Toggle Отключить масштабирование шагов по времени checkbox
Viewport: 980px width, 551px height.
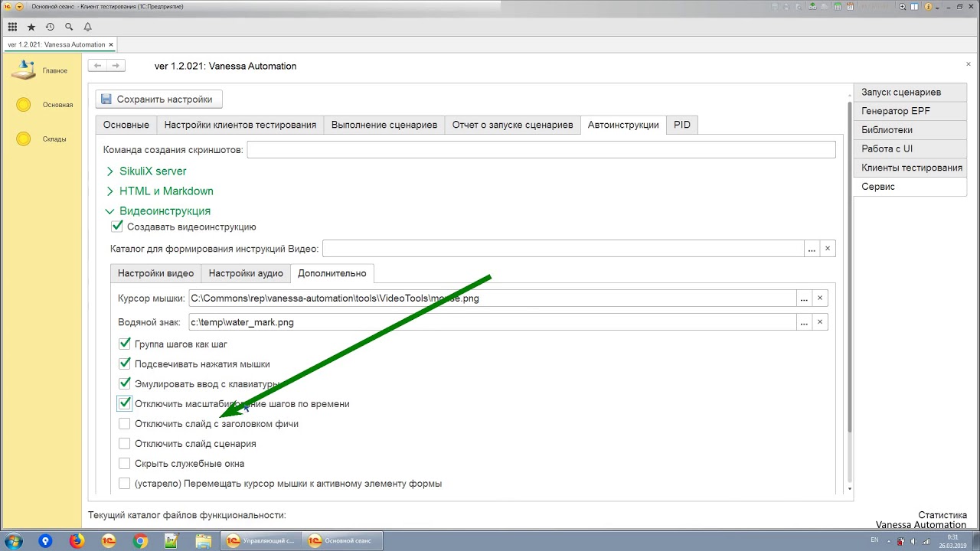[x=125, y=403]
